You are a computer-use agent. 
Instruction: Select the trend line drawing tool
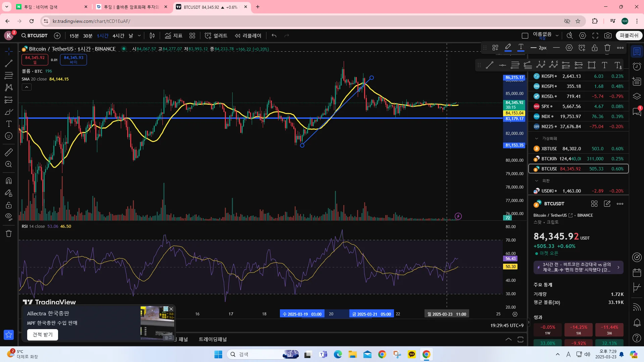9,63
